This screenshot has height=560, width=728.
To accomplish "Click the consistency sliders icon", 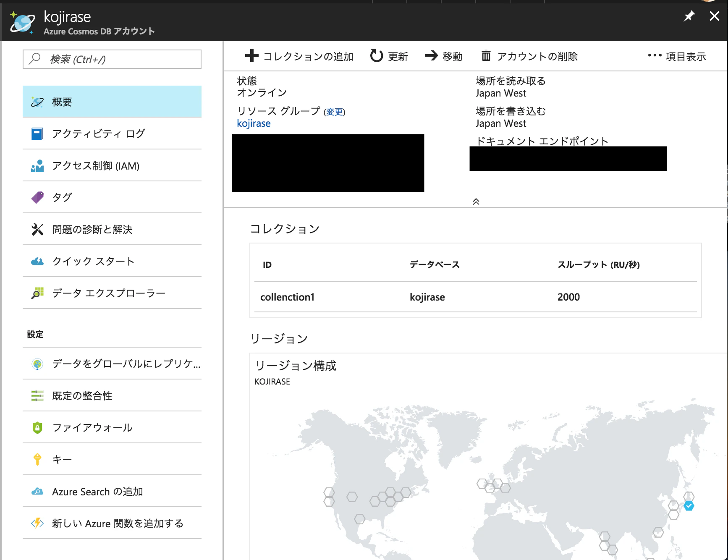I will click(x=37, y=396).
